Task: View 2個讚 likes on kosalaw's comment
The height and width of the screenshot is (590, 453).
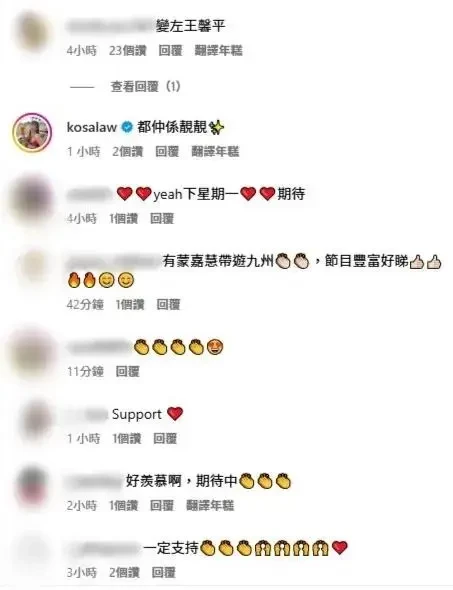Action: [127, 152]
